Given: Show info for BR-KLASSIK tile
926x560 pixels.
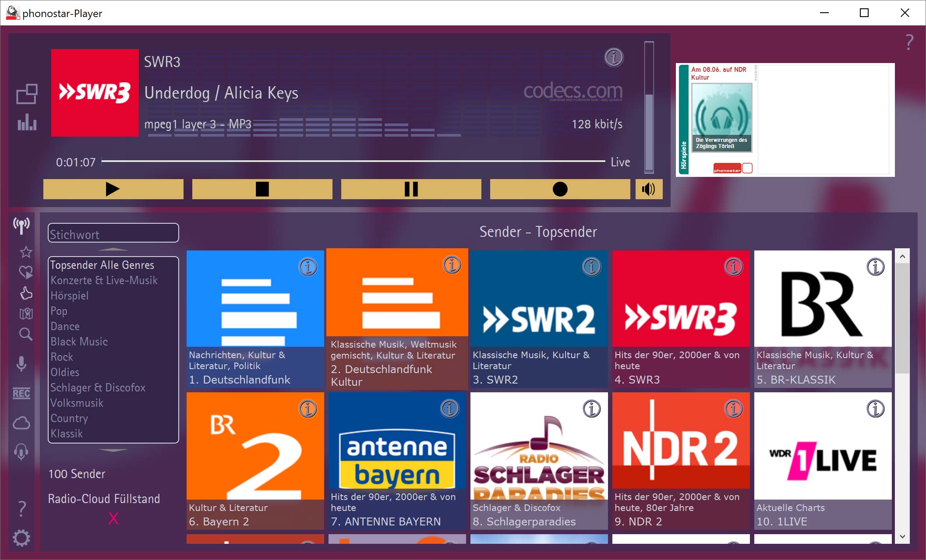Looking at the screenshot, I should coord(876,267).
